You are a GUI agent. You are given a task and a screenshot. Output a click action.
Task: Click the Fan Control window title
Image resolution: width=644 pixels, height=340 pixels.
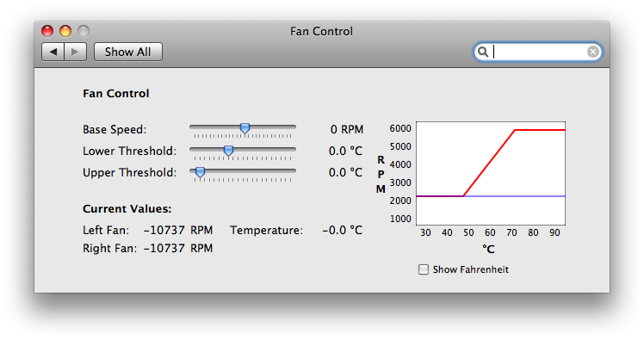(x=321, y=31)
